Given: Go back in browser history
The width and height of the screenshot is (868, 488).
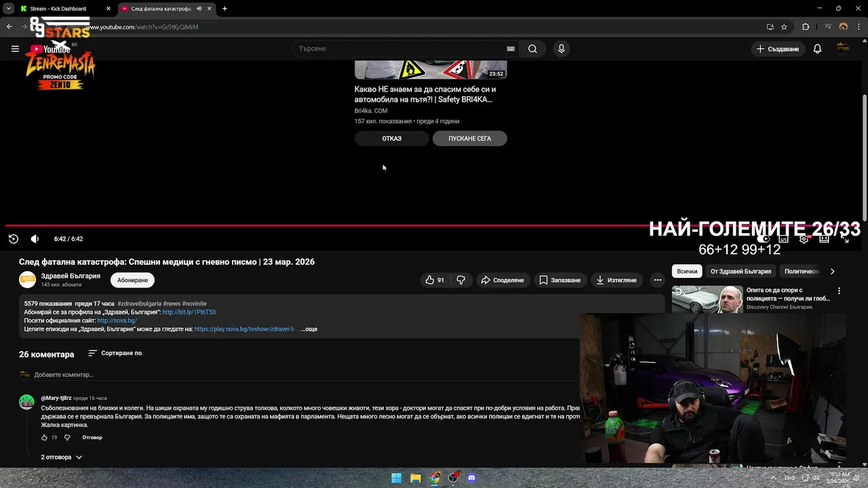Looking at the screenshot, I should [9, 27].
